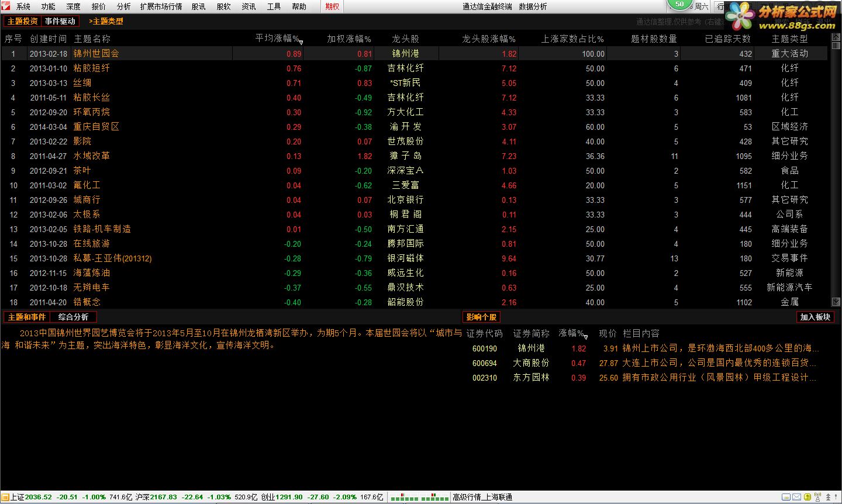The width and height of the screenshot is (842, 504).
Task: Open the 报价 menu
Action: pos(98,6)
